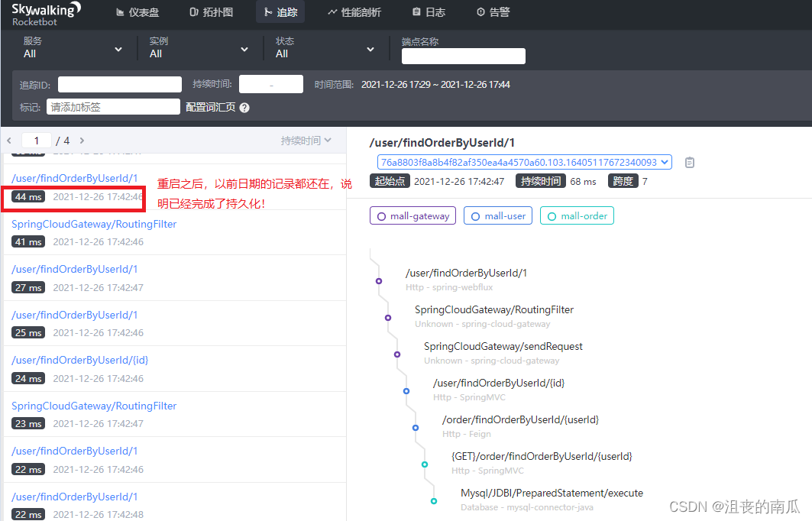Open the 25 ms /user/findOrderByUserId/1 trace
The height and width of the screenshot is (521, 812).
(x=174, y=323)
